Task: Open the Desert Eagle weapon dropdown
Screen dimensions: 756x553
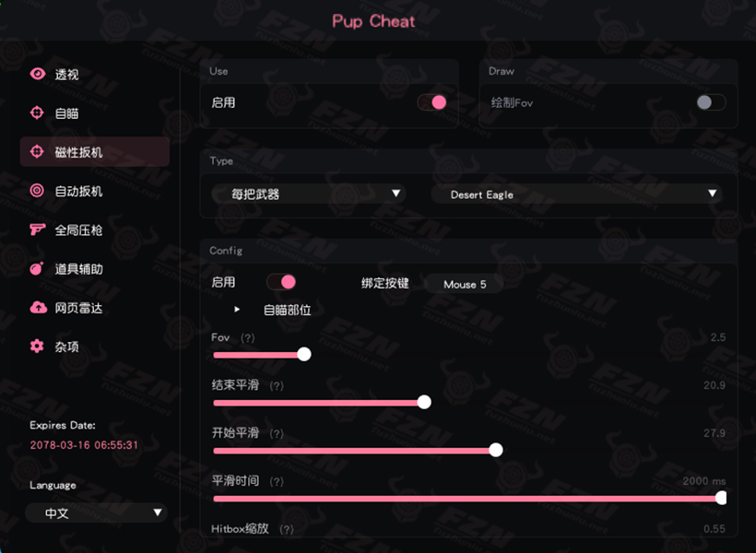Action: tap(577, 194)
